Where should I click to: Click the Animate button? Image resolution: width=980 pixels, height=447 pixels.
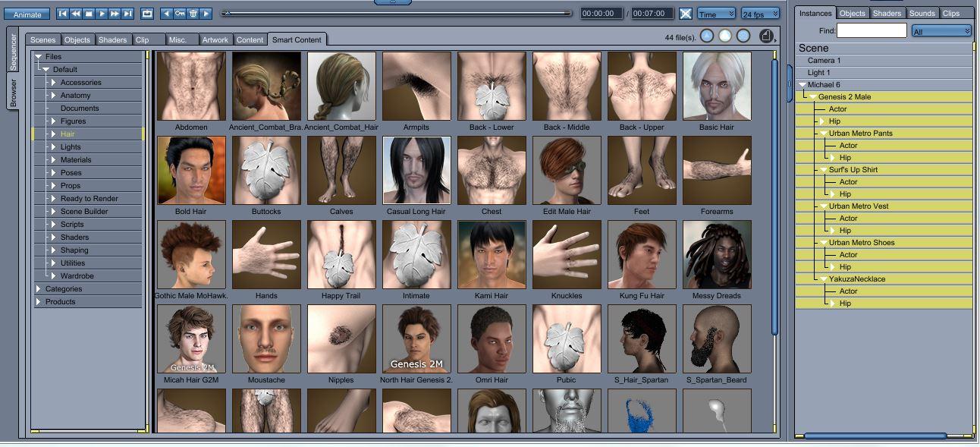[x=27, y=14]
